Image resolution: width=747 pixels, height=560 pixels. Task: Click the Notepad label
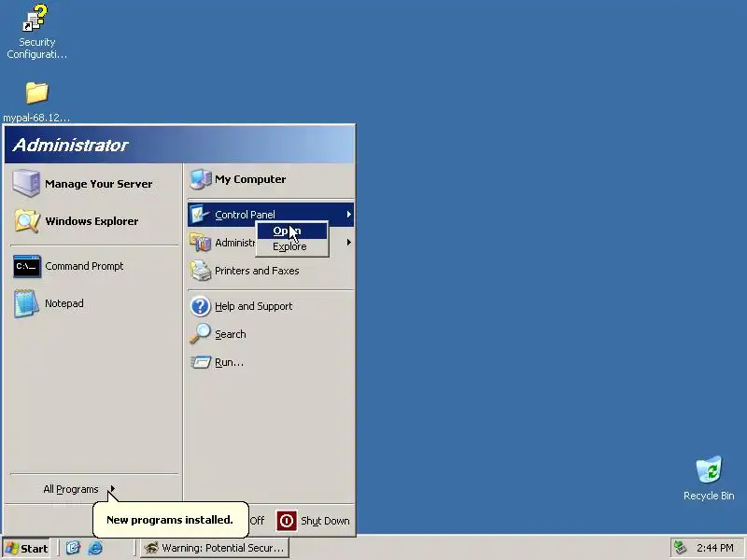(x=64, y=303)
